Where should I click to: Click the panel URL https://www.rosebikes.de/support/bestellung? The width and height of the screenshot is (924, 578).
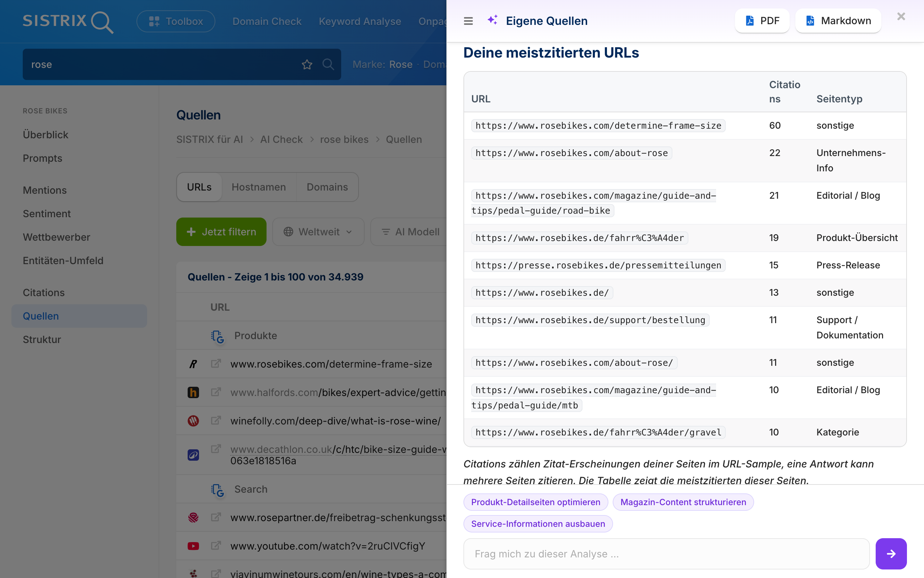click(590, 320)
